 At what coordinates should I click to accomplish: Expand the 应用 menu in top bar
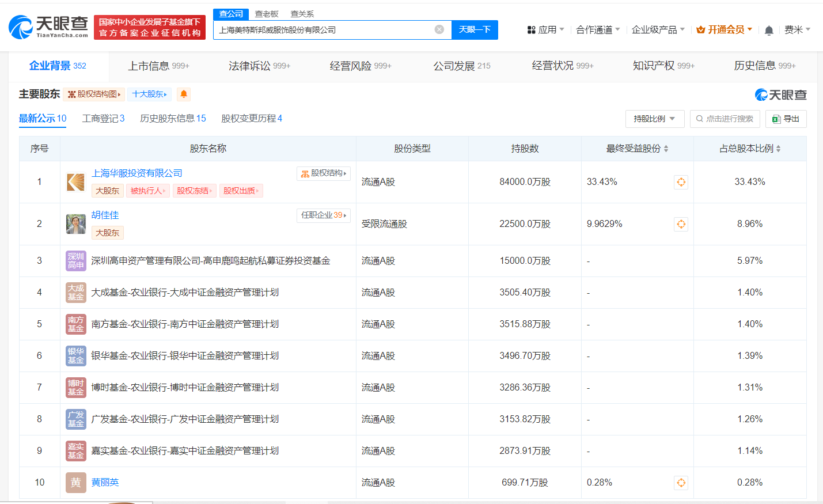[x=545, y=29]
